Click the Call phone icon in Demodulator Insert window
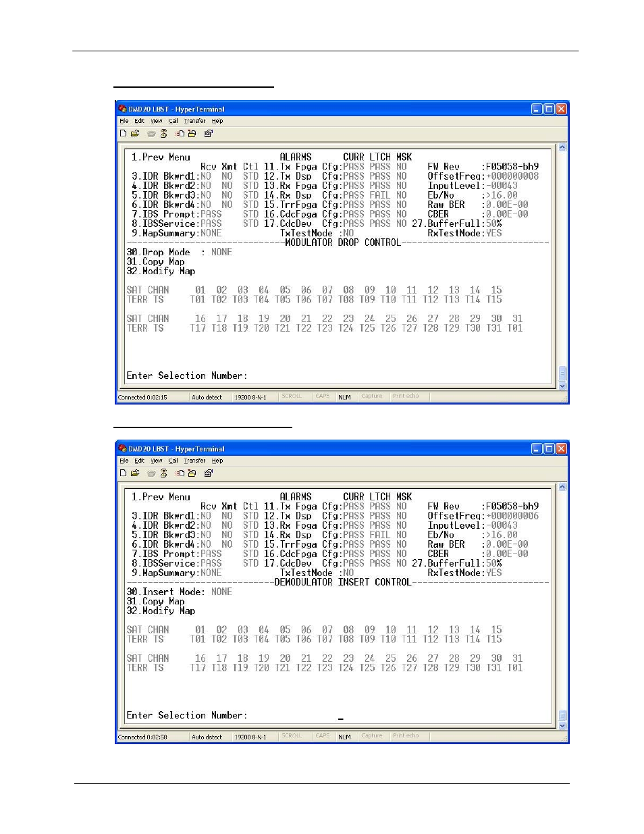Viewport: 644px width, 834px height. pos(152,473)
